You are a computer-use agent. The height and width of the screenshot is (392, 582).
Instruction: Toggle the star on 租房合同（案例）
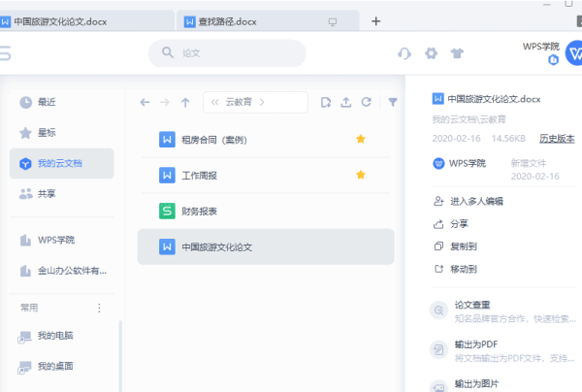coord(361,139)
